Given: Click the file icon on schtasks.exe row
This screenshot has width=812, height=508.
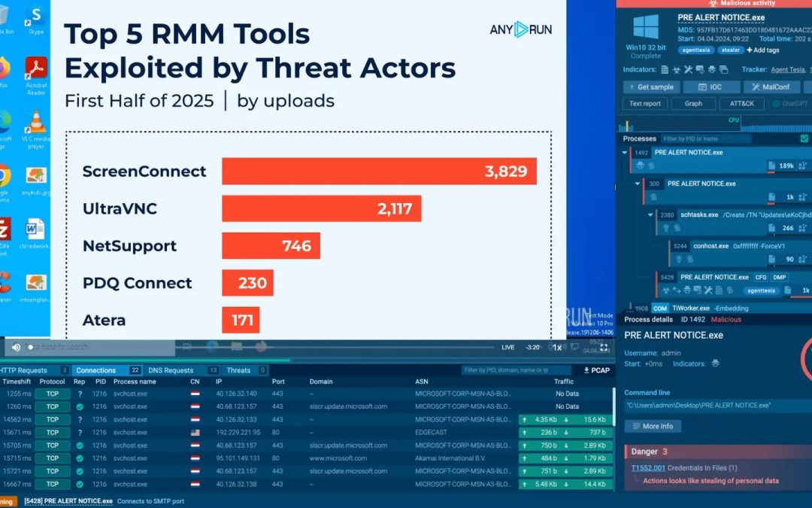Looking at the screenshot, I should pos(771,228).
